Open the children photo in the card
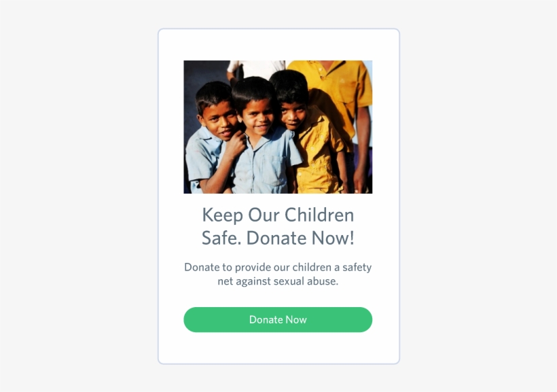Screen dimensions: 557x392 (278, 127)
